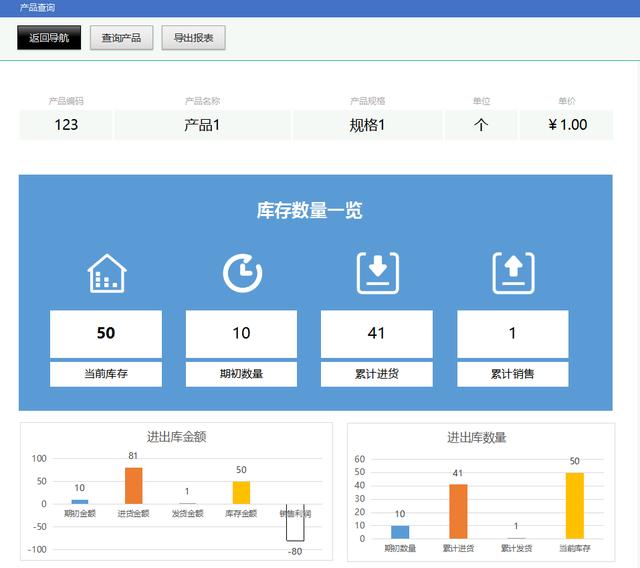Viewport: 640px width, 568px height.
Task: Click the unit price field ¥1.00
Action: coord(566,125)
